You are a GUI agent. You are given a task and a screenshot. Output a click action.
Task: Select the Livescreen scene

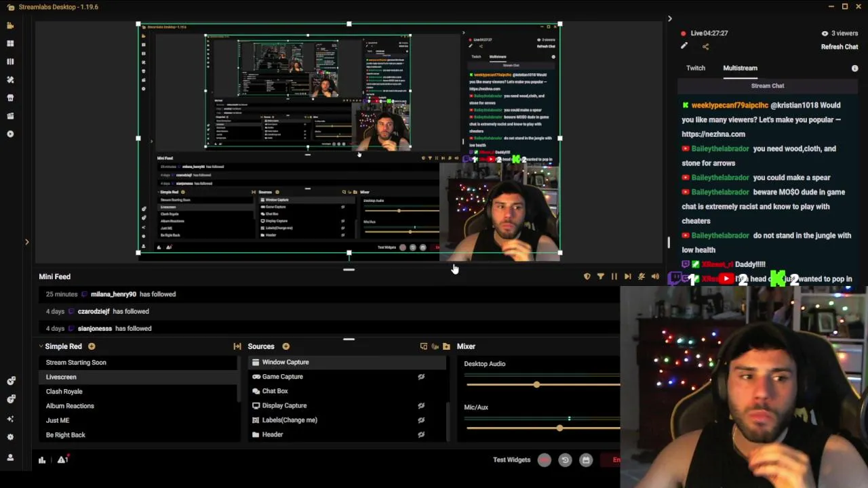[138, 377]
